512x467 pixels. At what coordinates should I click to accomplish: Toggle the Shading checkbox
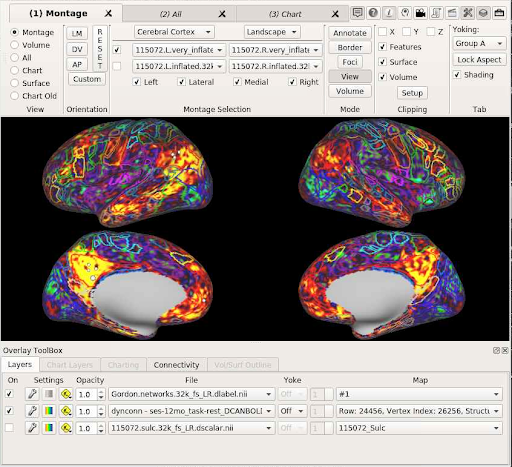457,75
